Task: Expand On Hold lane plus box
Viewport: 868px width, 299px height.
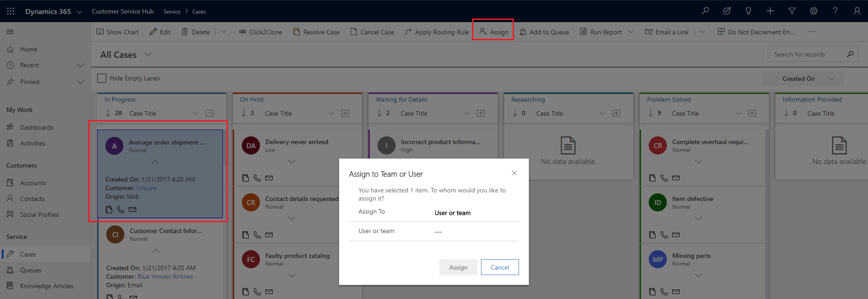Action: pos(345,113)
